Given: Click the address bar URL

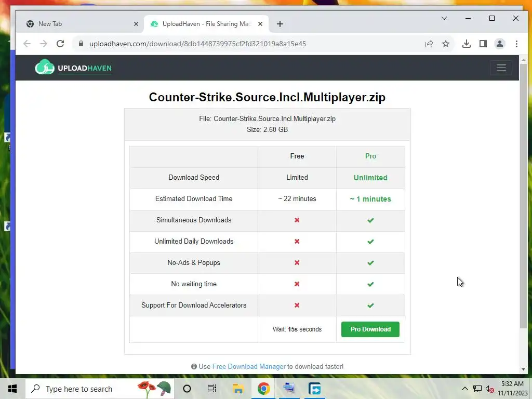Looking at the screenshot, I should pos(197,44).
